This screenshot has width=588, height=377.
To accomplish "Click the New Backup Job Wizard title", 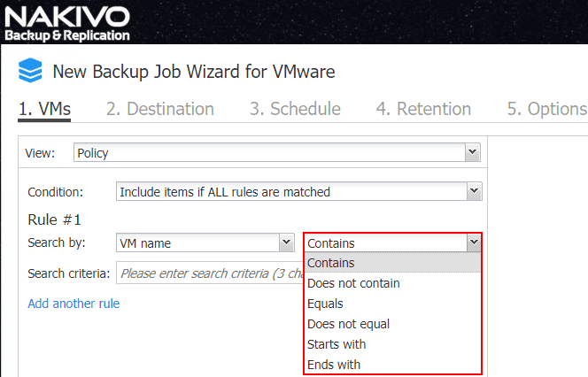I will (x=194, y=72).
